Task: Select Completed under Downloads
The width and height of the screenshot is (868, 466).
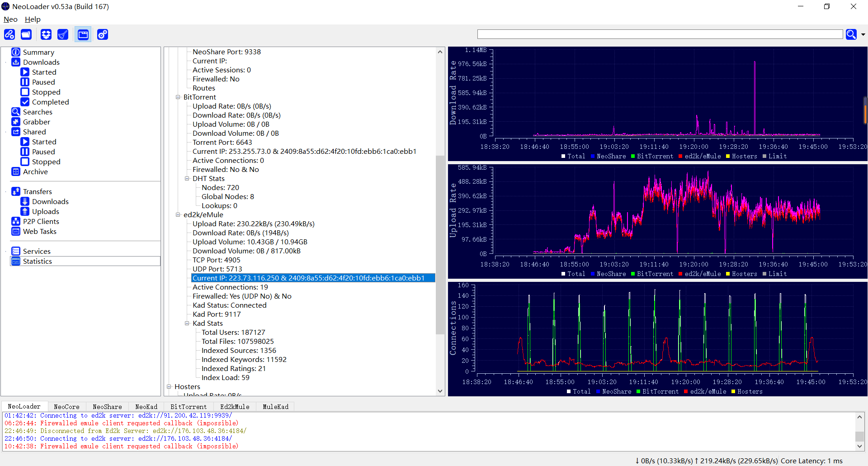Action: click(50, 102)
